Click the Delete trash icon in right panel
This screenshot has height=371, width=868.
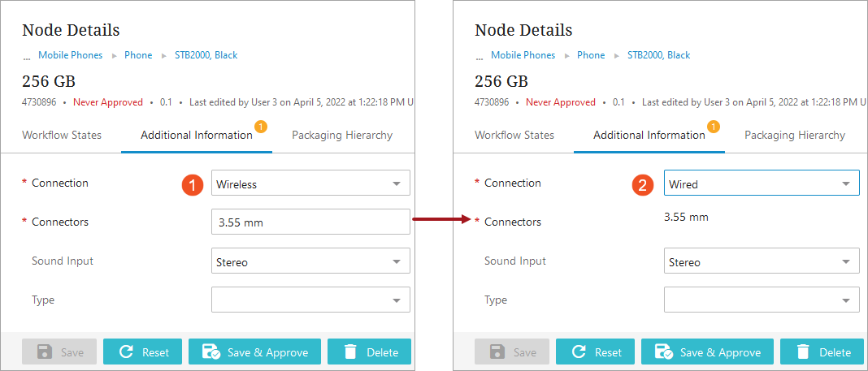pyautogui.click(x=803, y=352)
